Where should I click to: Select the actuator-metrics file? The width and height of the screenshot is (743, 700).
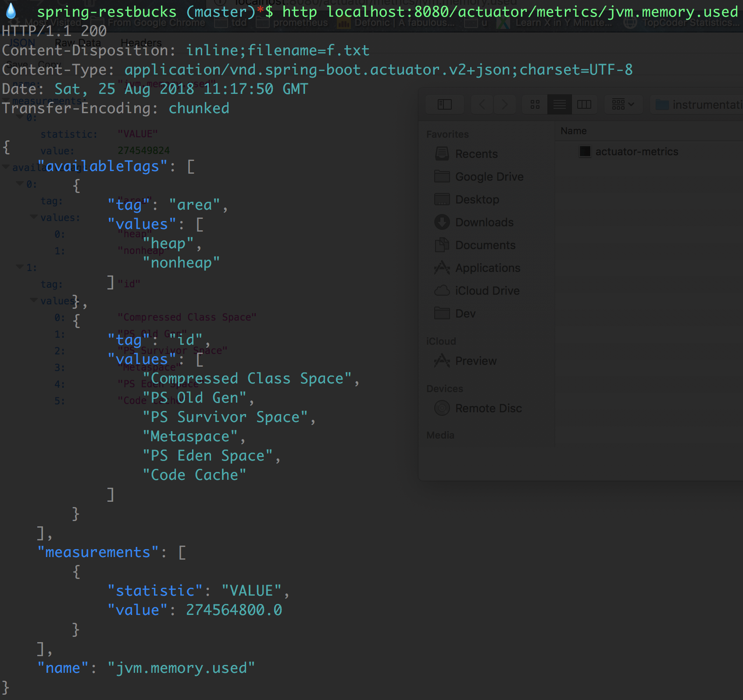coord(636,152)
